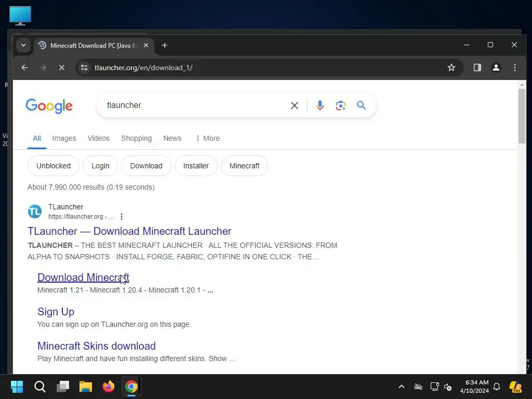
Task: Close the Minecraft Download PC tab
Action: [146, 45]
